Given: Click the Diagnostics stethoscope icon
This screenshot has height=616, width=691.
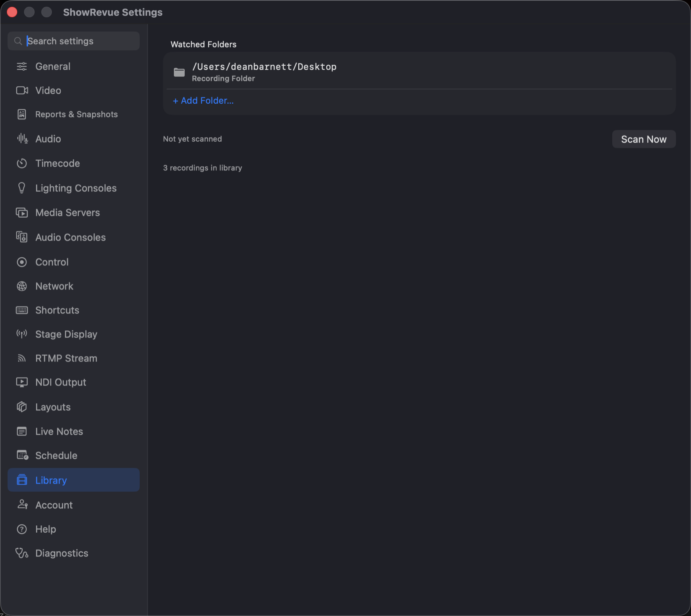Looking at the screenshot, I should coord(22,553).
